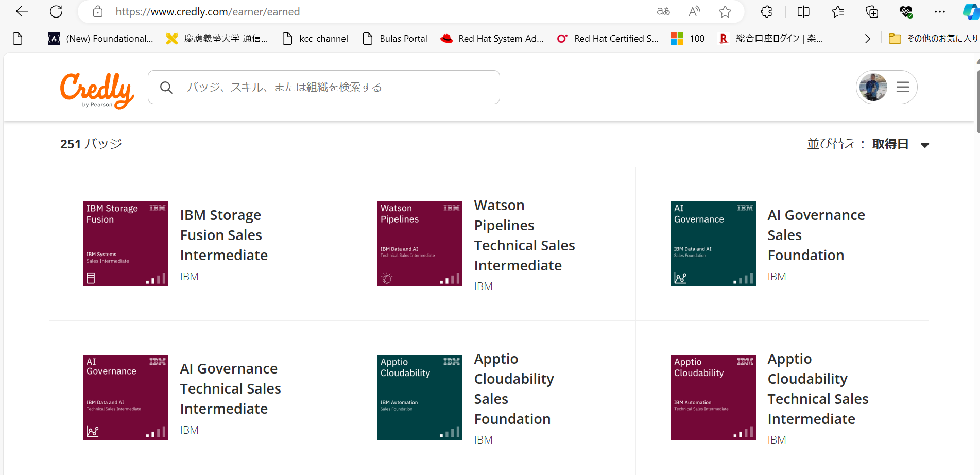980x475 pixels.
Task: Open Copilot in the browser toolbar
Action: 970,11
